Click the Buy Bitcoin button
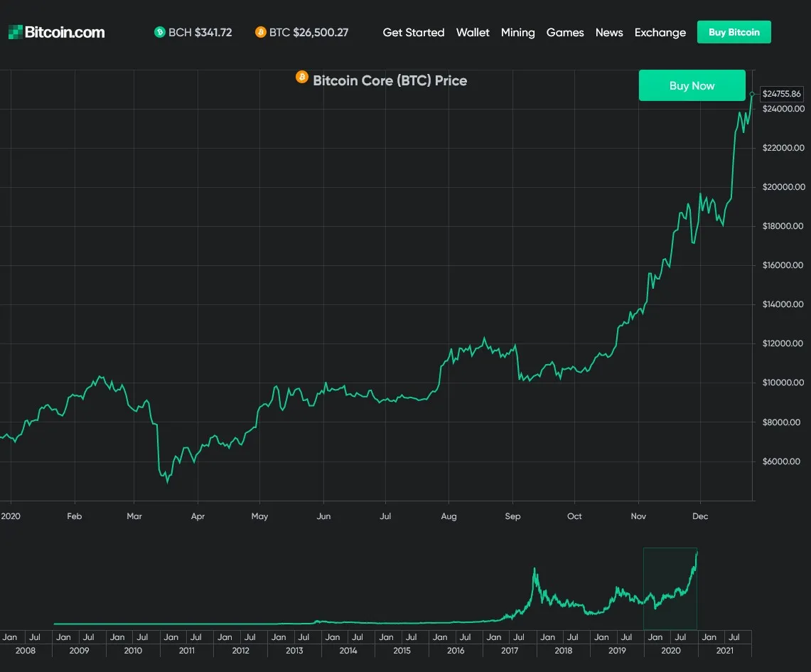 (734, 32)
